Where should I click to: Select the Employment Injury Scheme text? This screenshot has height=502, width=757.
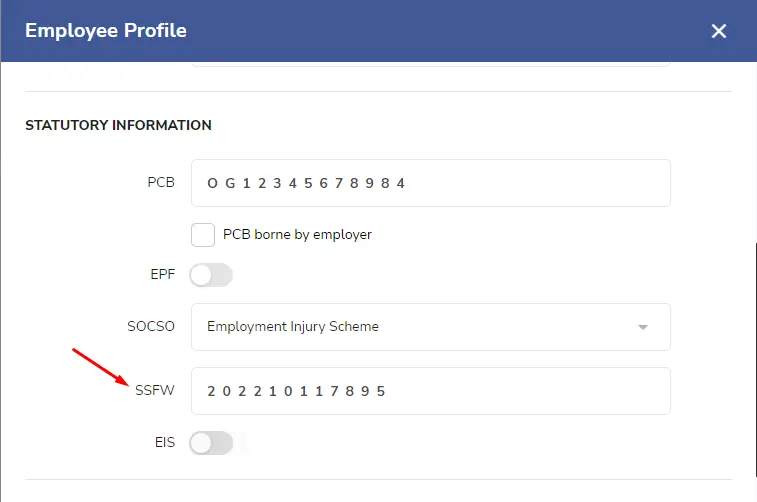[293, 327]
